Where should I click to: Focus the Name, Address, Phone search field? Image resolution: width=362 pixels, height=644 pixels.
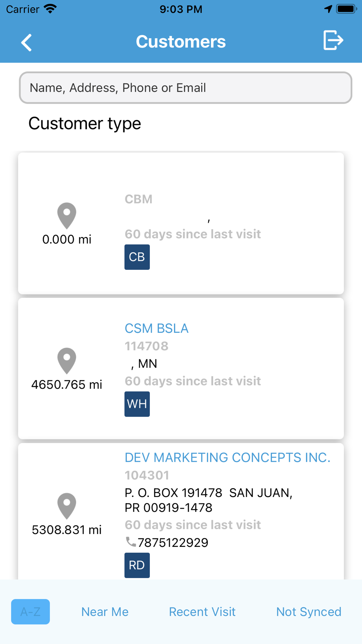(185, 88)
